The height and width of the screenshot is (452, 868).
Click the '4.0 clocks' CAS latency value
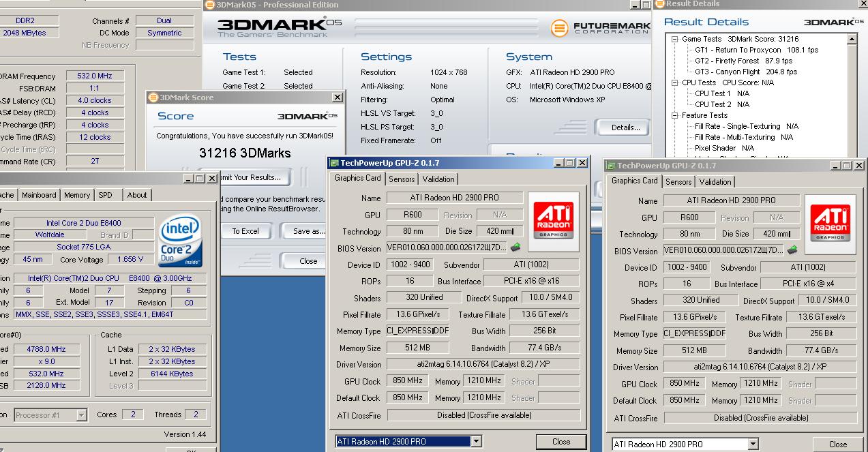[x=94, y=100]
